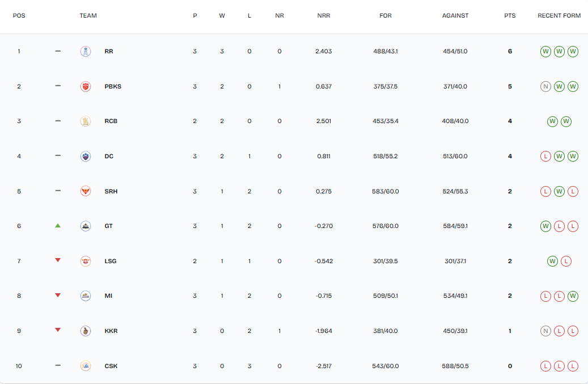Image resolution: width=588 pixels, height=384 pixels.
Task: Click the RECENT FORM column header
Action: (x=559, y=16)
